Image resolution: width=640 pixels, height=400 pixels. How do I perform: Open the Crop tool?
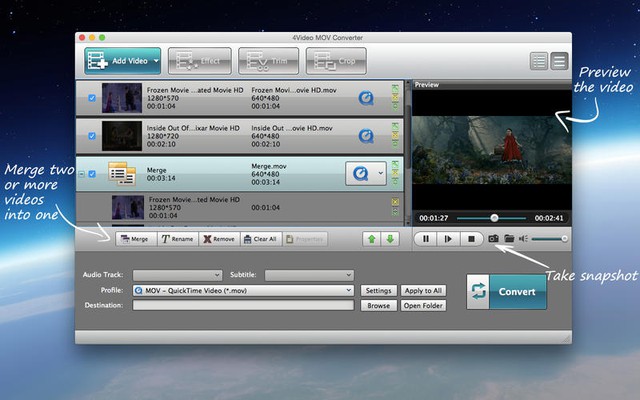(335, 61)
